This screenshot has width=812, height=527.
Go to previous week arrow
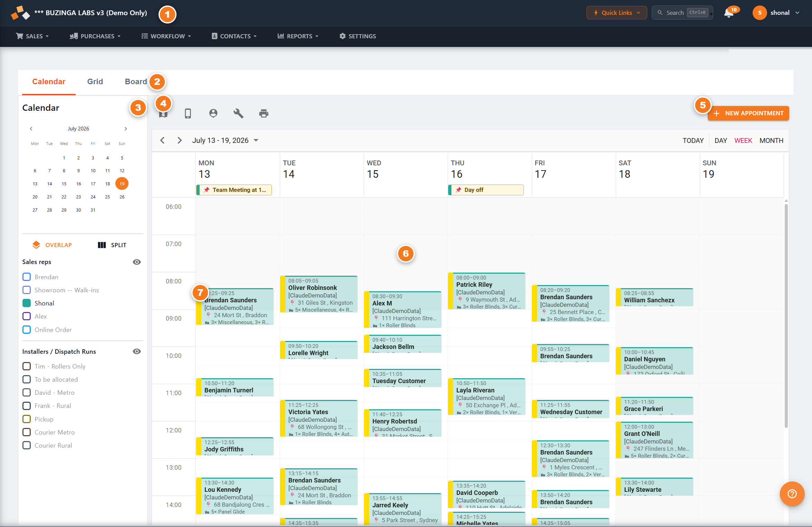(163, 140)
